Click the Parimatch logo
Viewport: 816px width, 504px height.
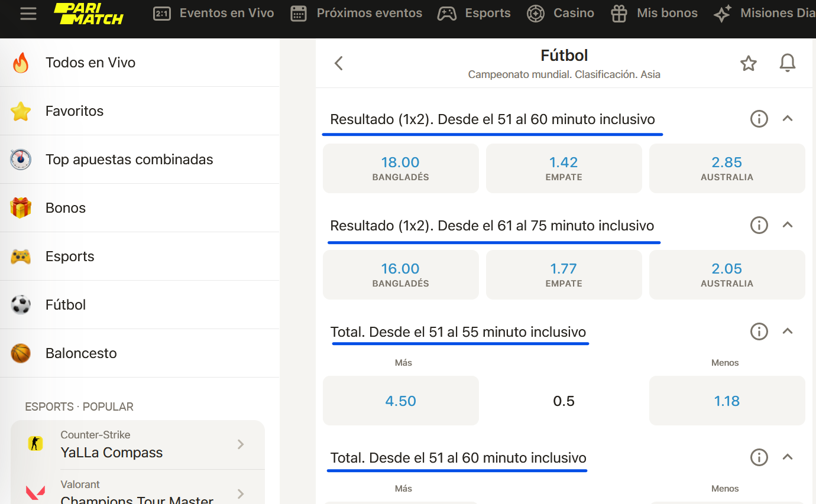coord(89,13)
